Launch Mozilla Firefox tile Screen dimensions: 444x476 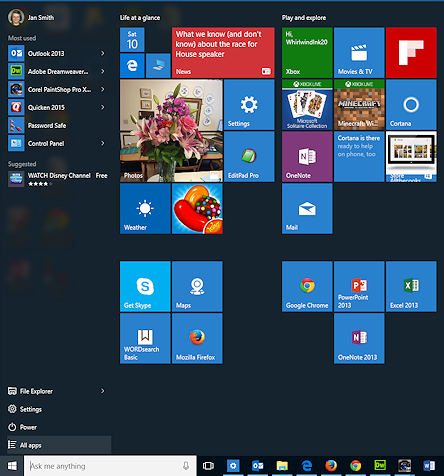coord(197,339)
